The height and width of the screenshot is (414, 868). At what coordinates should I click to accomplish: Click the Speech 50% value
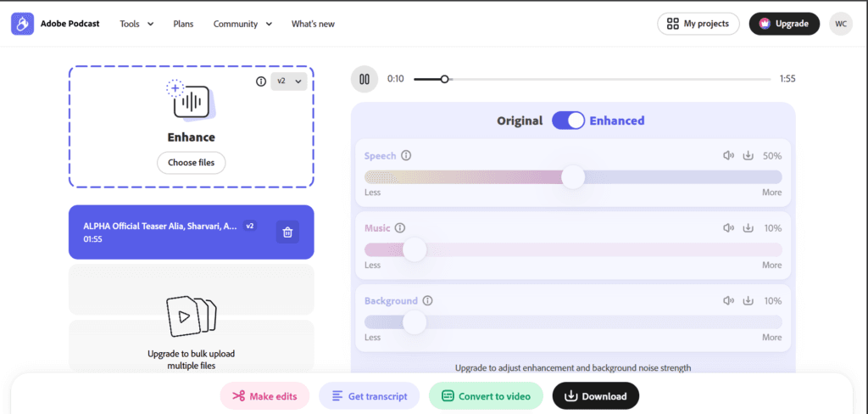point(772,156)
